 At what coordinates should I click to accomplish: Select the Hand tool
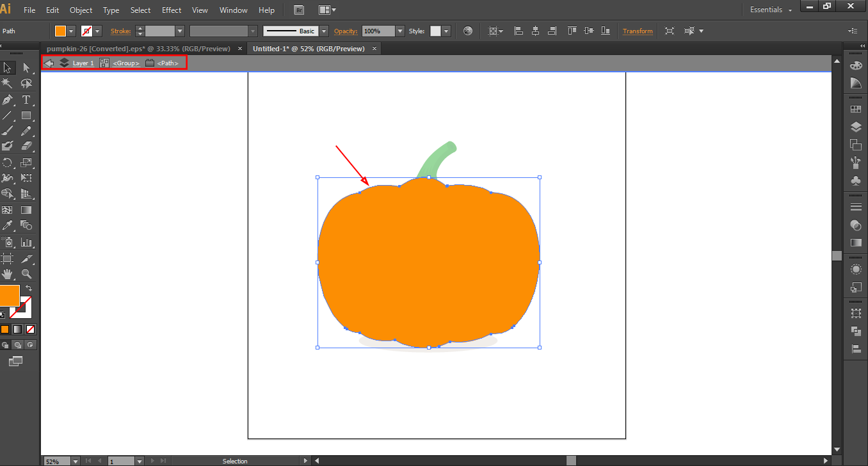pyautogui.click(x=8, y=274)
